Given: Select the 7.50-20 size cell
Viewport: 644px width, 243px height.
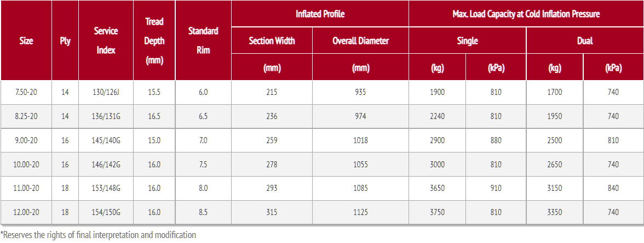Looking at the screenshot, I should 26,92.
